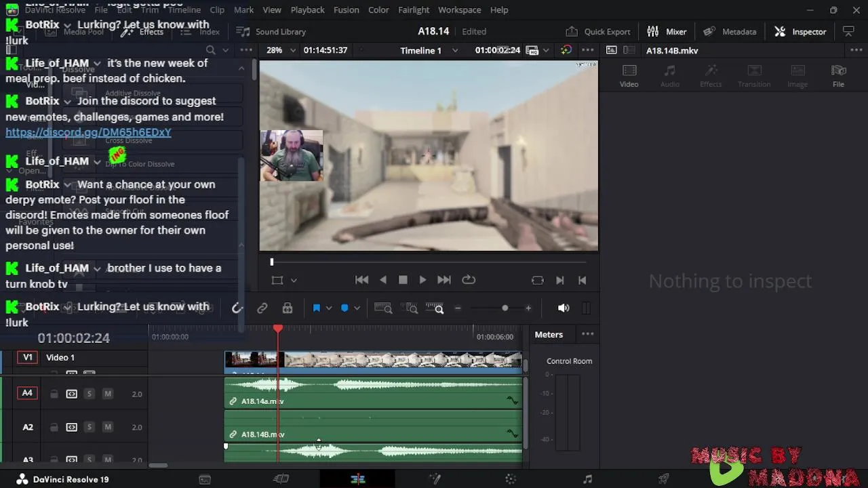
Task: Open the viewer options three-dot menu
Action: tap(588, 50)
